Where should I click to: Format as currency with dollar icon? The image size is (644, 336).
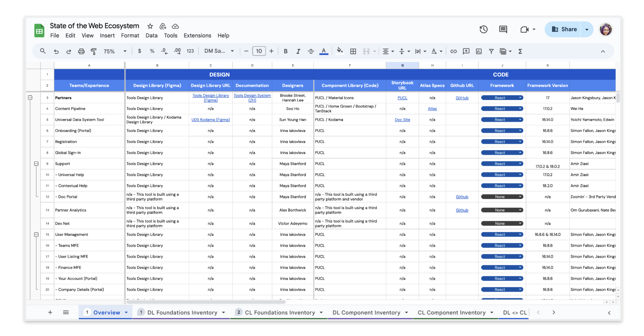(x=139, y=51)
